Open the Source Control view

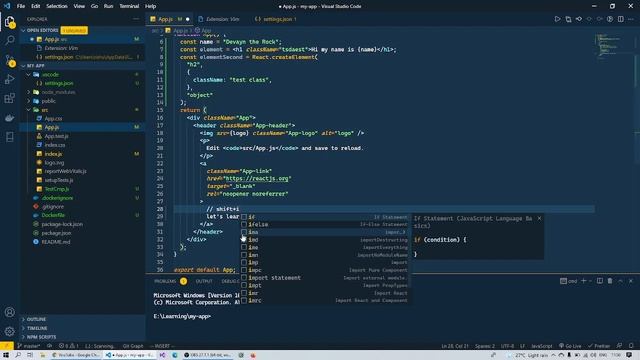tap(9, 60)
